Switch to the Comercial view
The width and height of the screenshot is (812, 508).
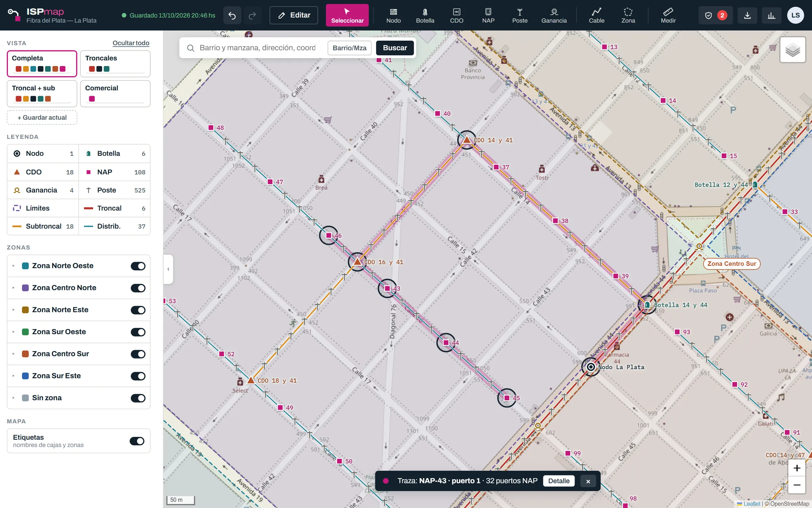tap(115, 93)
